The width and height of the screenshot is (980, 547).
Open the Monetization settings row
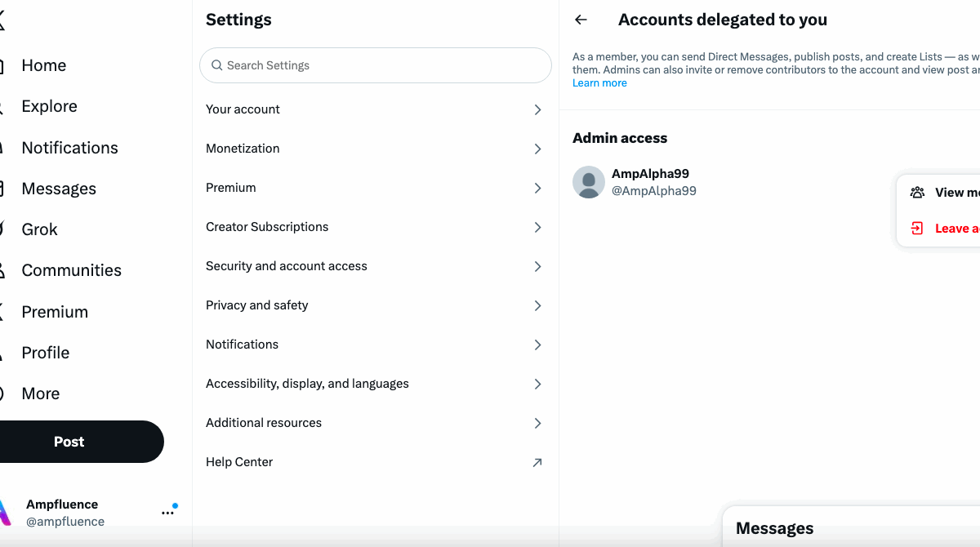(375, 149)
